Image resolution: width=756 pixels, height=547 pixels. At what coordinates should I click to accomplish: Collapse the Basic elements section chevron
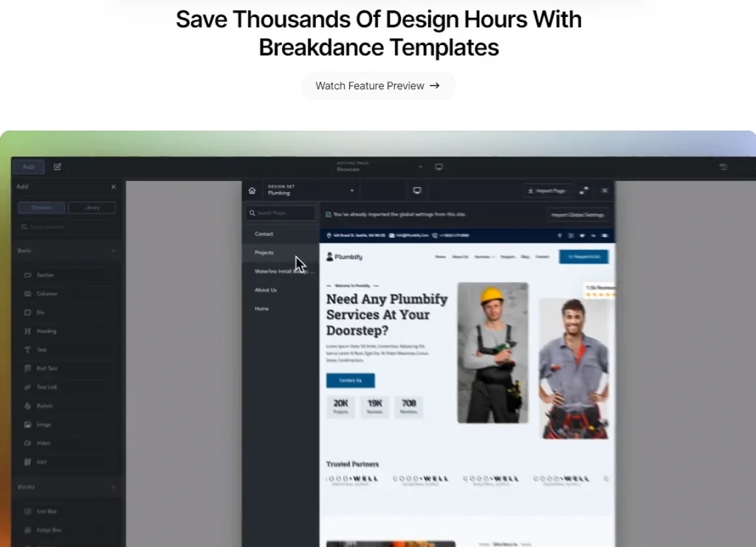pyautogui.click(x=113, y=250)
